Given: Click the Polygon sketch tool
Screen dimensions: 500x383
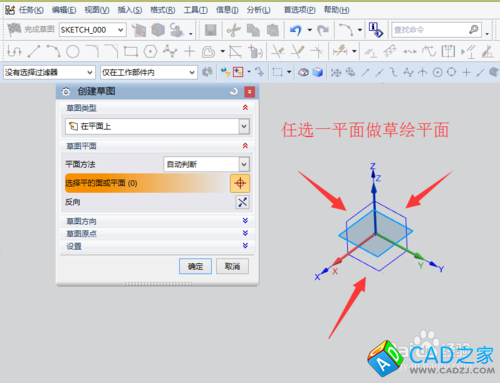Looking at the screenshot, I should point(150,51).
